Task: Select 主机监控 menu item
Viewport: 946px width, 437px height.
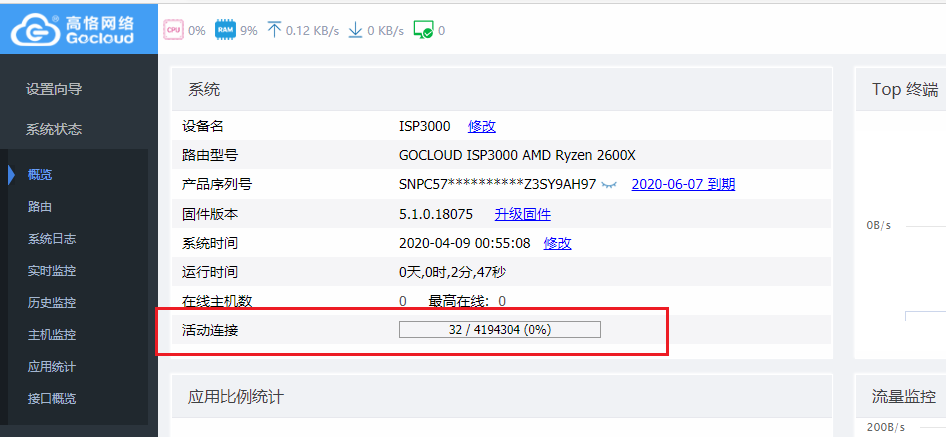Action: click(x=52, y=335)
